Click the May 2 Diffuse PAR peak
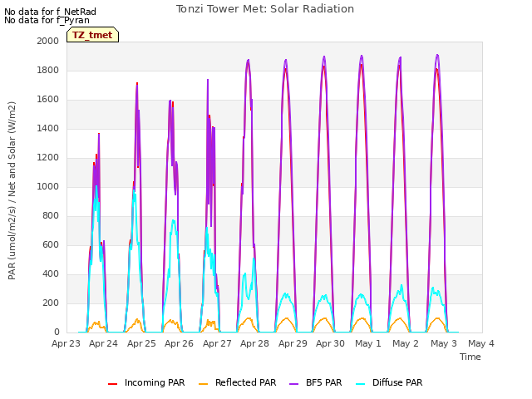The width and height of the screenshot is (532, 399). [x=401, y=286]
